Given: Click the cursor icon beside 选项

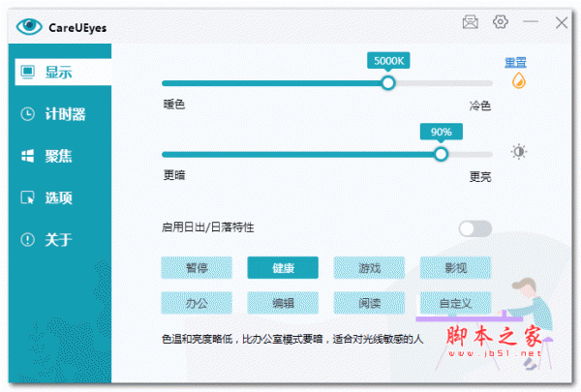Looking at the screenshot, I should 28,197.
